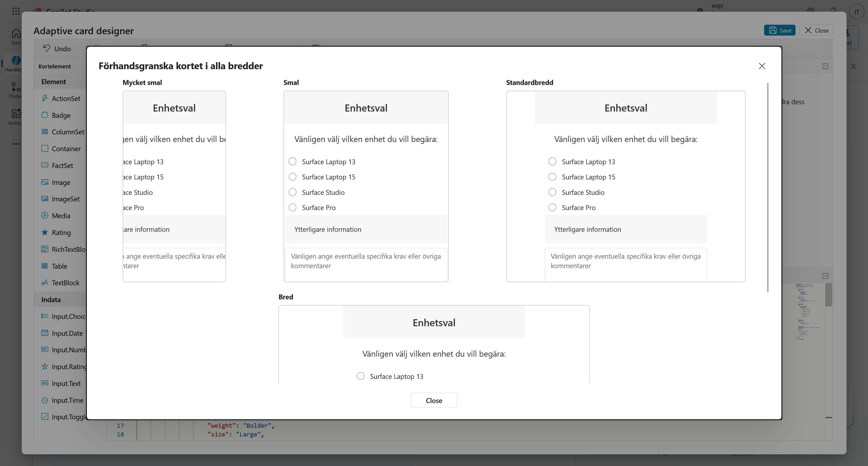The width and height of the screenshot is (868, 466).
Task: Close preview dialog with X icon
Action: [762, 66]
